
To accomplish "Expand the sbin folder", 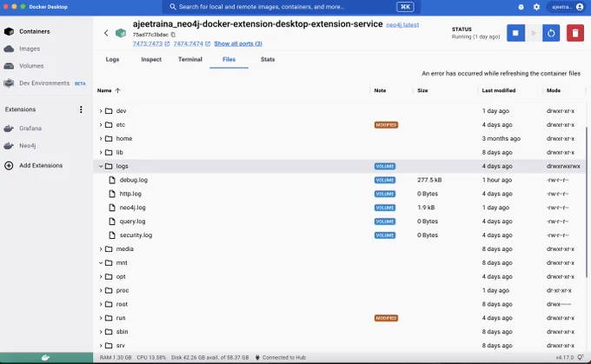I will click(x=101, y=332).
